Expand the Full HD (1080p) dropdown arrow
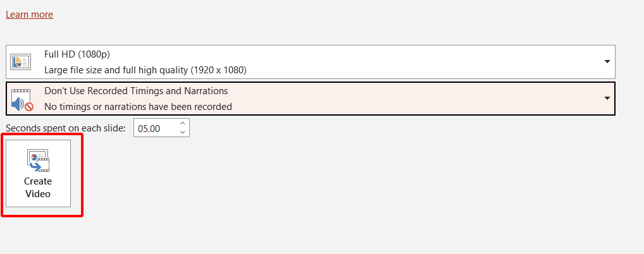 [x=607, y=61]
